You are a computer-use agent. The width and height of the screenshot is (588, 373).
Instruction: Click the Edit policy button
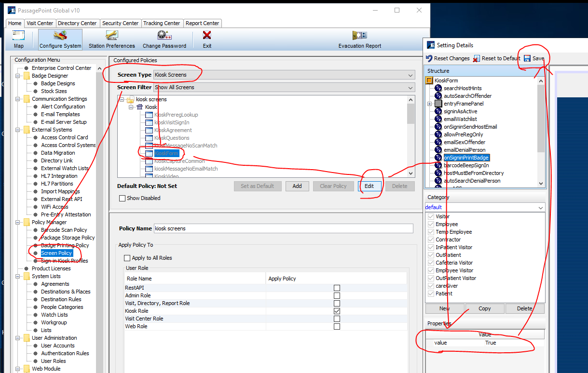369,186
